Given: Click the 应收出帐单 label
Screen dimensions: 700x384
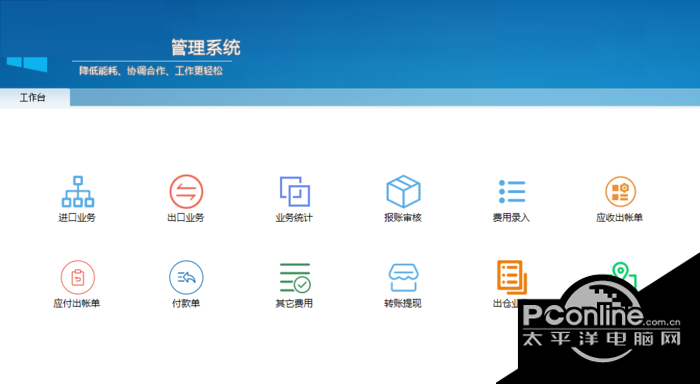Looking at the screenshot, I should coord(620,217).
